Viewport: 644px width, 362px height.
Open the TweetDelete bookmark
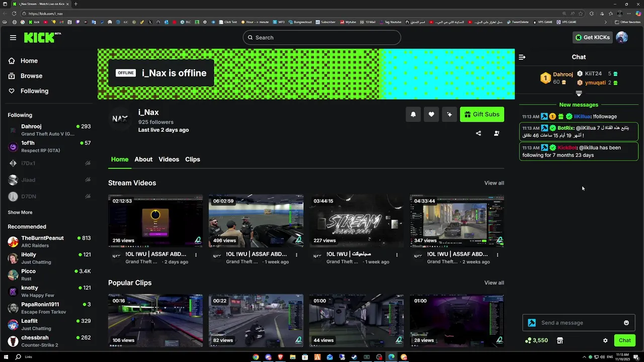point(518,22)
